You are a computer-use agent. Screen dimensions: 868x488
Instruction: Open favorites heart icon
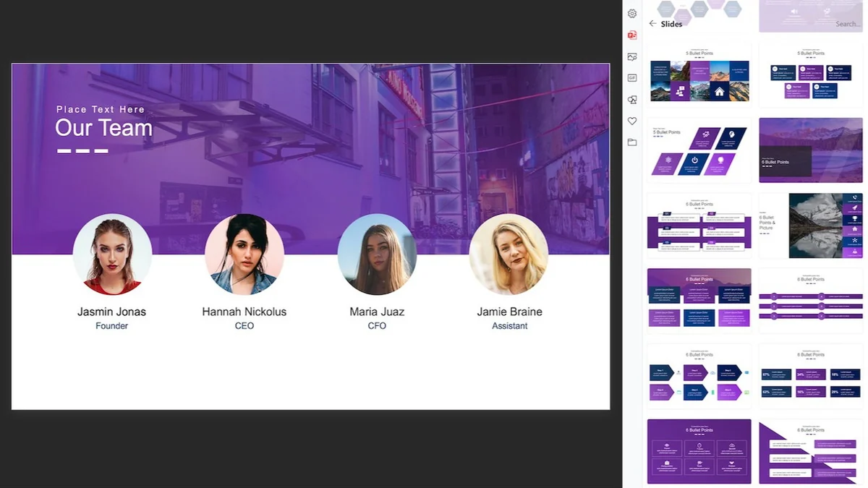[x=632, y=121]
